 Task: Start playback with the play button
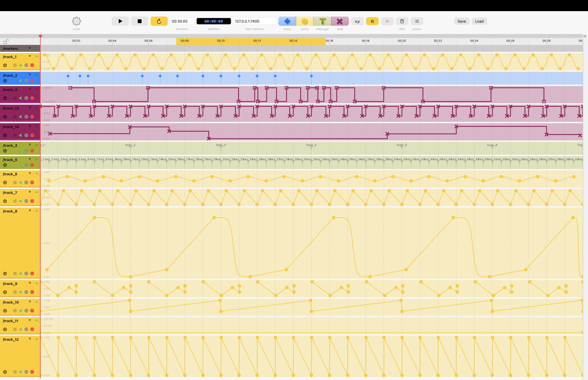(120, 21)
